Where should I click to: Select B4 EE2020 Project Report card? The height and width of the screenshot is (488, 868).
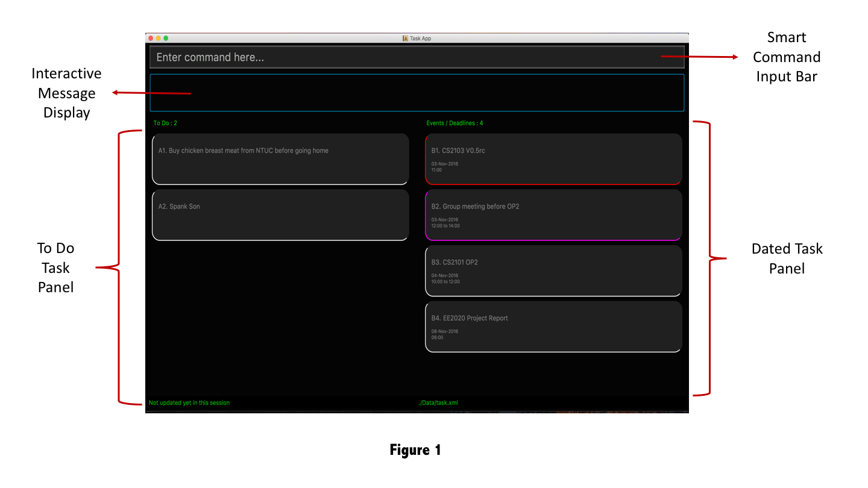coord(553,327)
